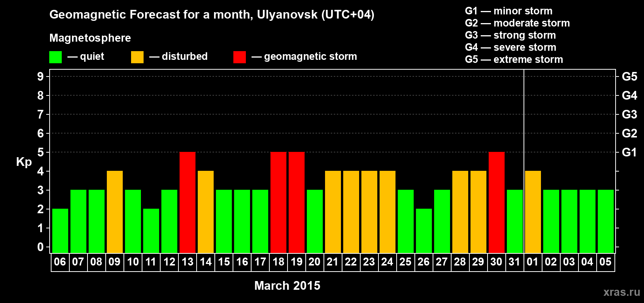Click the orange disturbed legend swatch
644x303 pixels.
coord(137,57)
